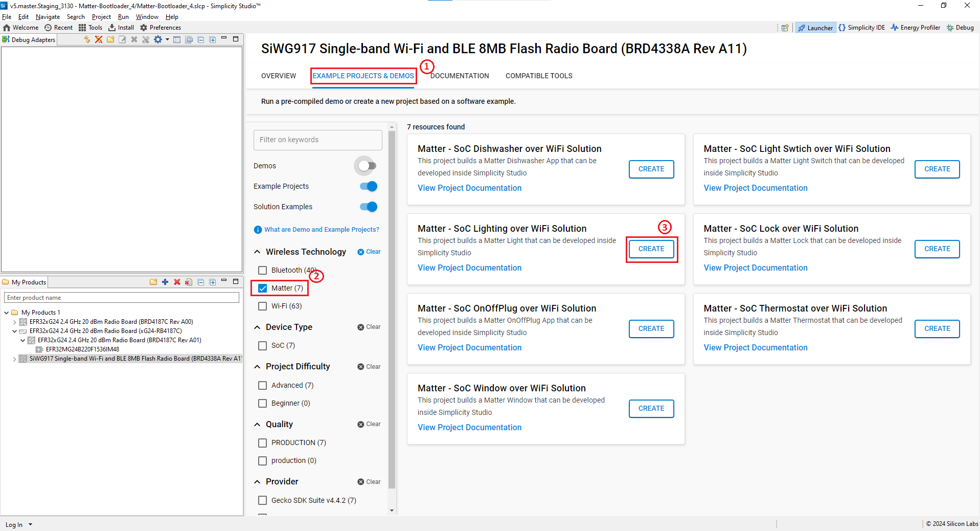Click the blue gear device configuration icon
The width and height of the screenshot is (980, 531).
point(158,39)
